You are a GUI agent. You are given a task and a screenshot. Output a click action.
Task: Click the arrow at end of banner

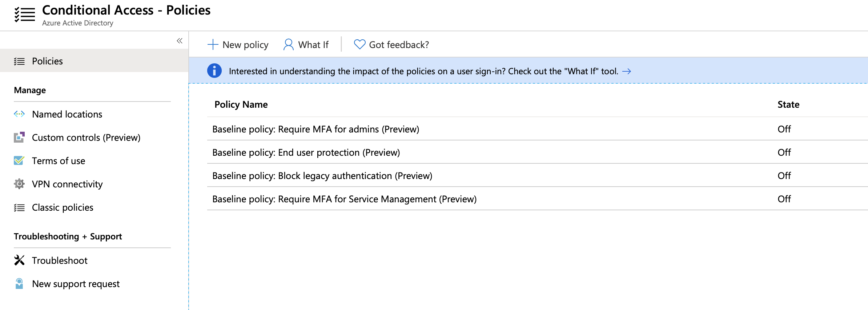626,71
